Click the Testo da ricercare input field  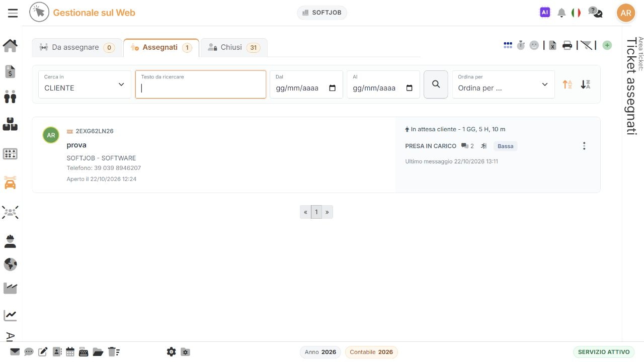click(201, 84)
